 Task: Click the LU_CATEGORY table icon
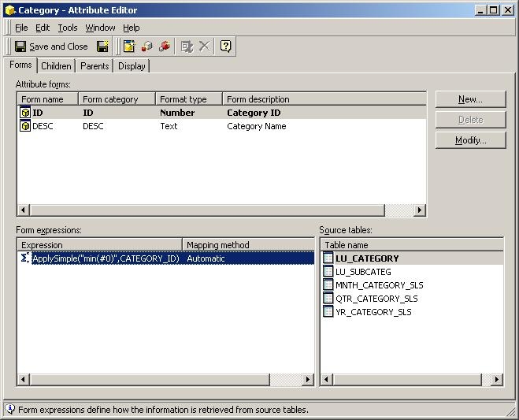pos(328,258)
